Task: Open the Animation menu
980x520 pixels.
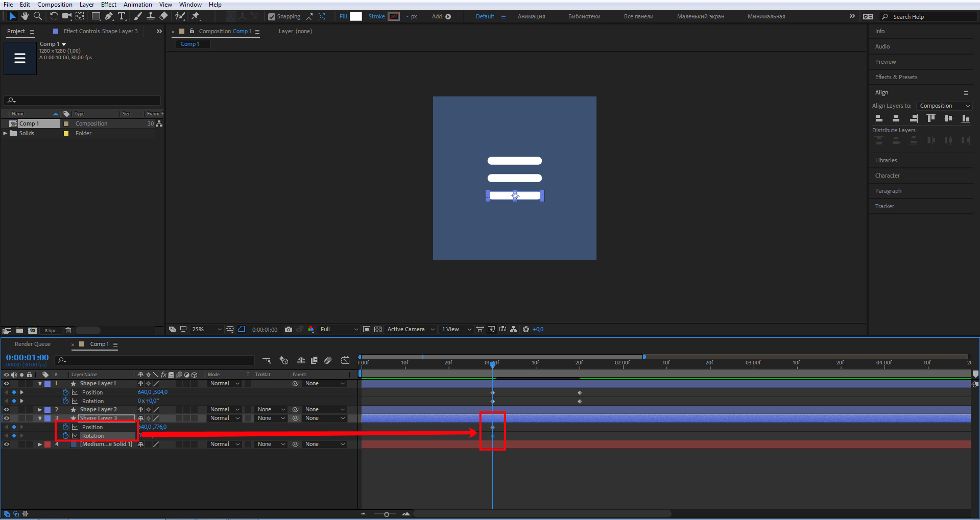Action: (x=137, y=5)
